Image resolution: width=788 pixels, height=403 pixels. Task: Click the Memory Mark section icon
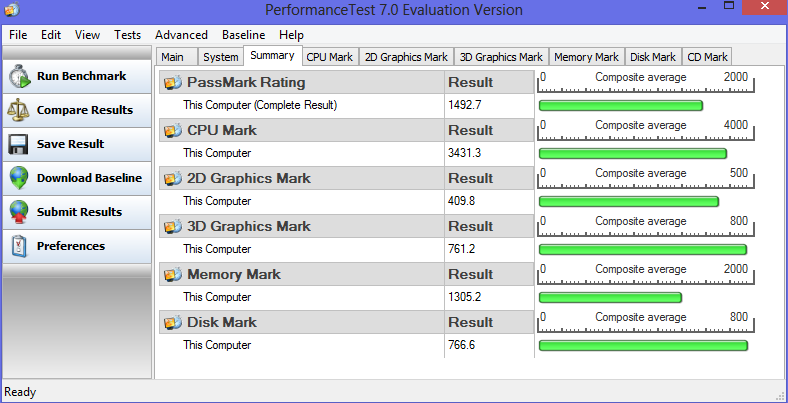(x=173, y=274)
